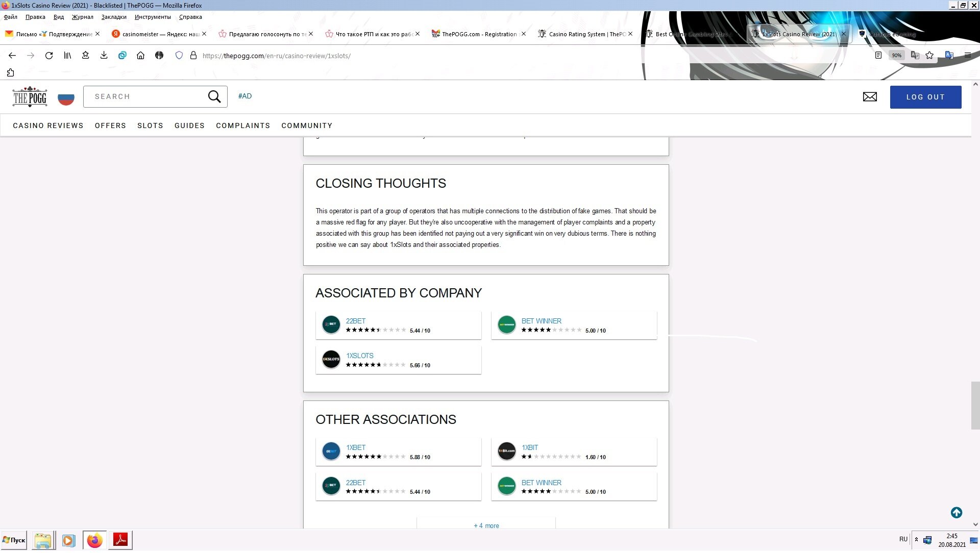Expand the '+ 4 more' associations

(486, 526)
